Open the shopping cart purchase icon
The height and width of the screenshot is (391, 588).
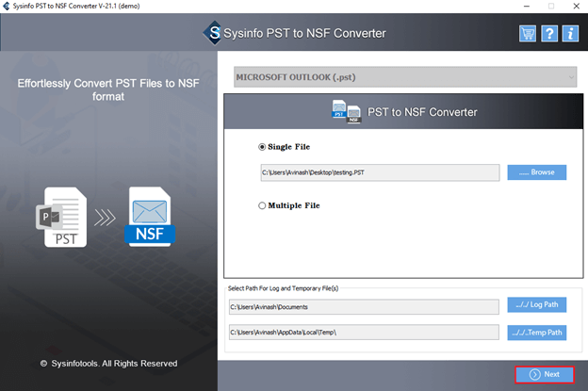[x=528, y=34]
